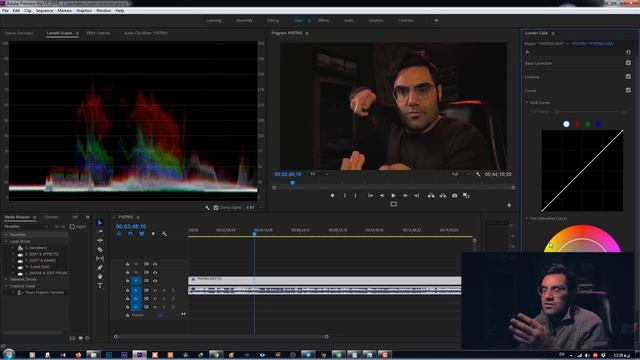Screen dimensions: 640x360
Task: Step forward one frame in program monitor
Action: [x=405, y=196]
